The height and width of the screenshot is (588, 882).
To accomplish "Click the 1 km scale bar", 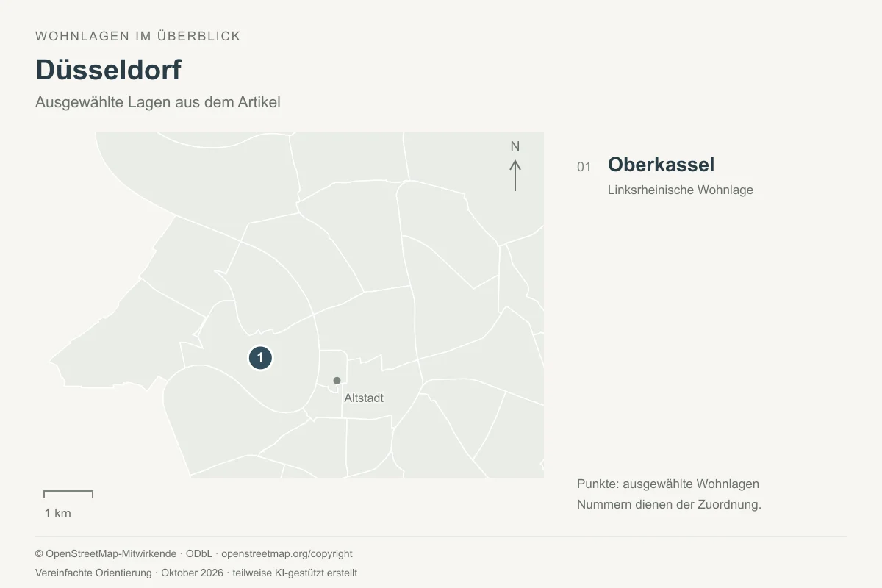I will coord(68,494).
